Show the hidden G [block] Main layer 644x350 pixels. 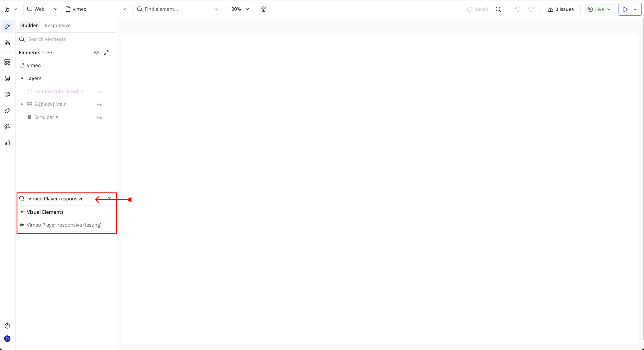[x=100, y=105]
